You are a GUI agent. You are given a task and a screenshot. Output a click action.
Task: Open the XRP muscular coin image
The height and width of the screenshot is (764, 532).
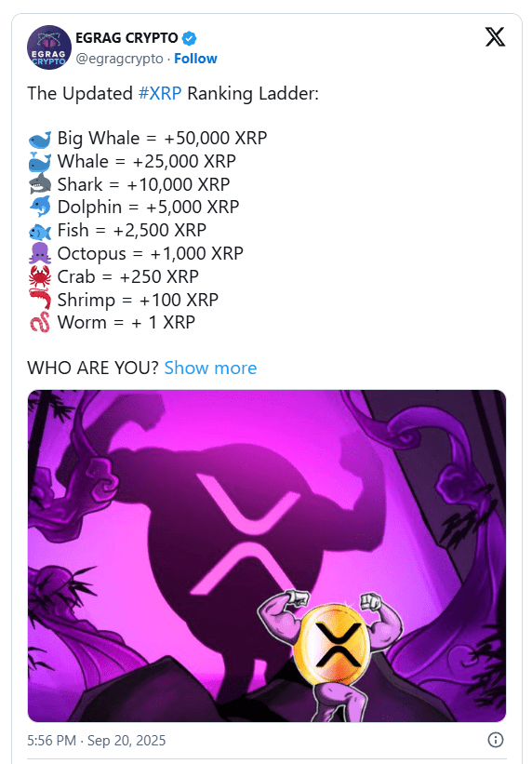click(x=267, y=556)
